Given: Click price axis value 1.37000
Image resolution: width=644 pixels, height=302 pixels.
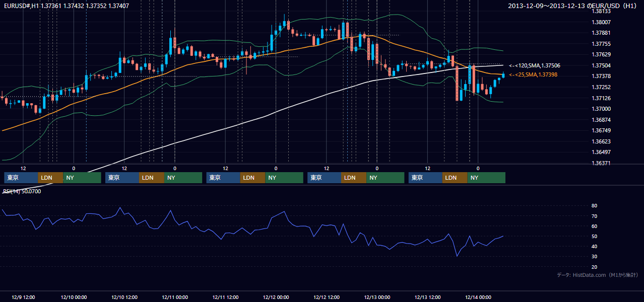Looking at the screenshot, I should 602,109.
